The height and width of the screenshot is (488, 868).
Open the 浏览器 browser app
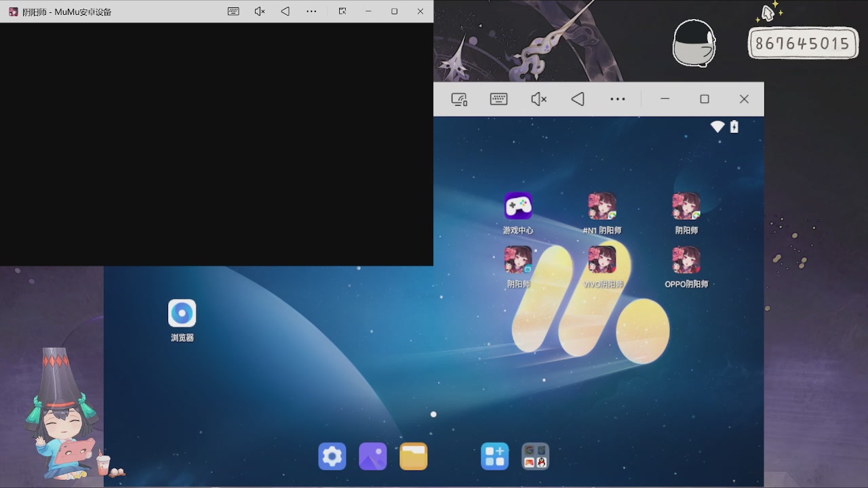click(x=182, y=313)
